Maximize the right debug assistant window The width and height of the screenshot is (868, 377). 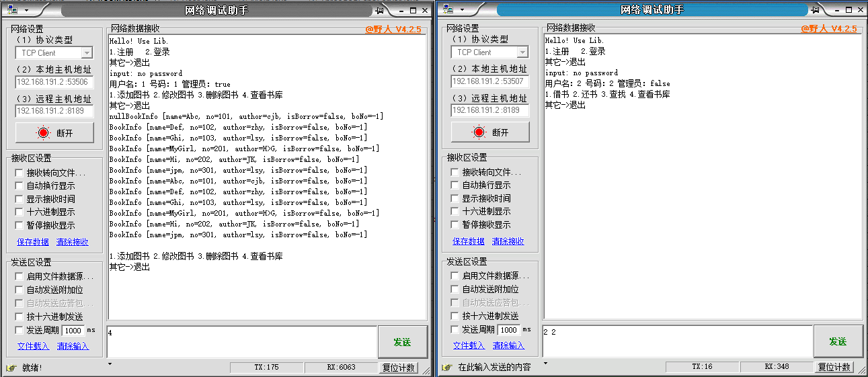point(849,9)
